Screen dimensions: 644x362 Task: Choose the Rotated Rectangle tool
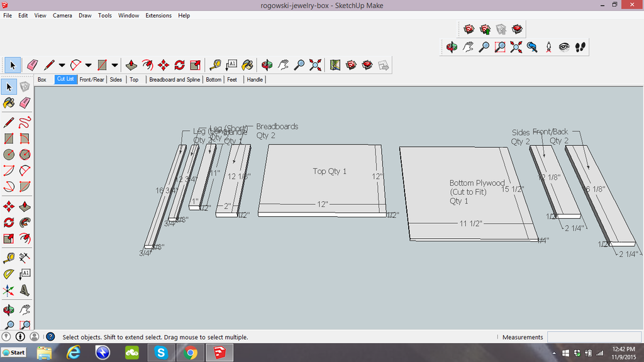tap(25, 139)
